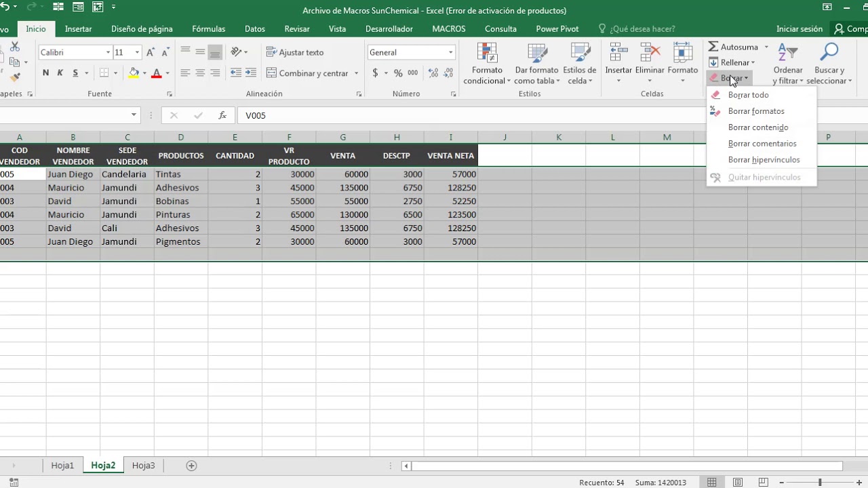Open the Fórmulas ribbon tab
The width and height of the screenshot is (868, 488).
point(208,29)
